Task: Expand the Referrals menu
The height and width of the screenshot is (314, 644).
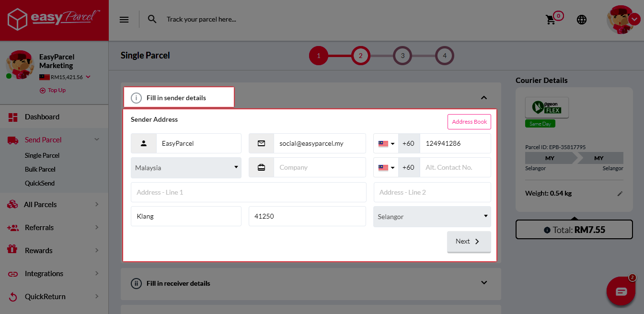Action: tap(97, 227)
